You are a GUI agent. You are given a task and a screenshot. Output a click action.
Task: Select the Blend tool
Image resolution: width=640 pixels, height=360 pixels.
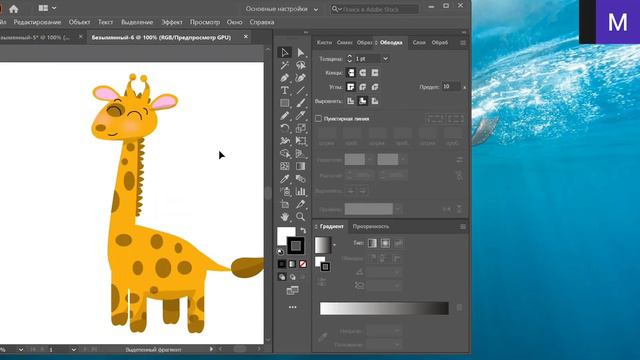[300, 179]
